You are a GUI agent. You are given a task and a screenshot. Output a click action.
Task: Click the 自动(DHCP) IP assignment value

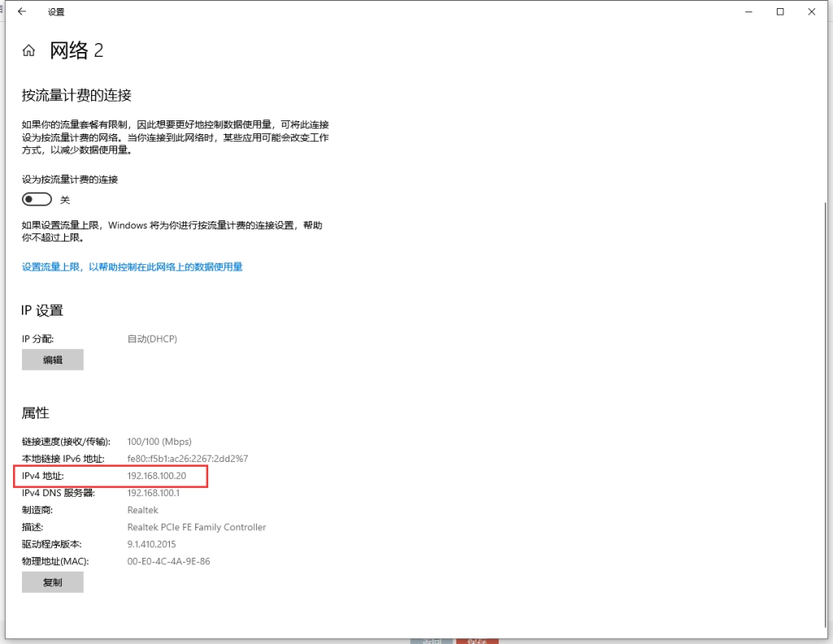pos(152,338)
